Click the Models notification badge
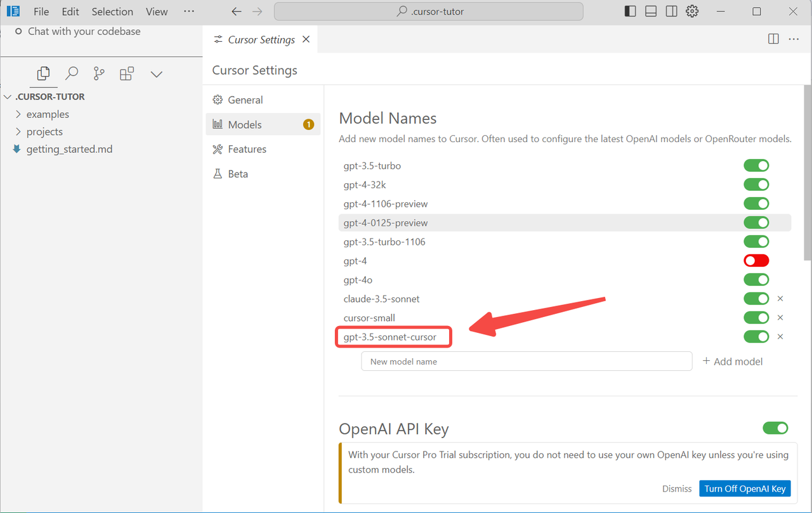This screenshot has width=812, height=513. point(308,125)
